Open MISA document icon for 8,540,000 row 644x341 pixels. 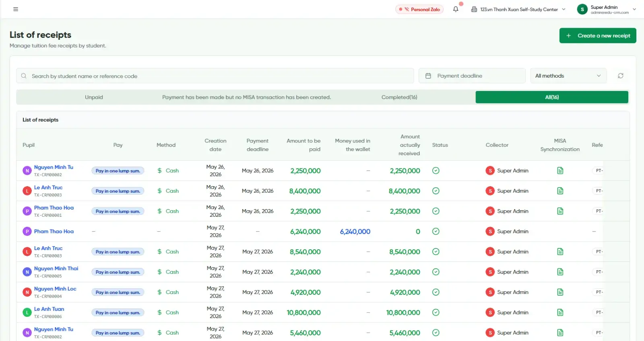[x=560, y=252]
